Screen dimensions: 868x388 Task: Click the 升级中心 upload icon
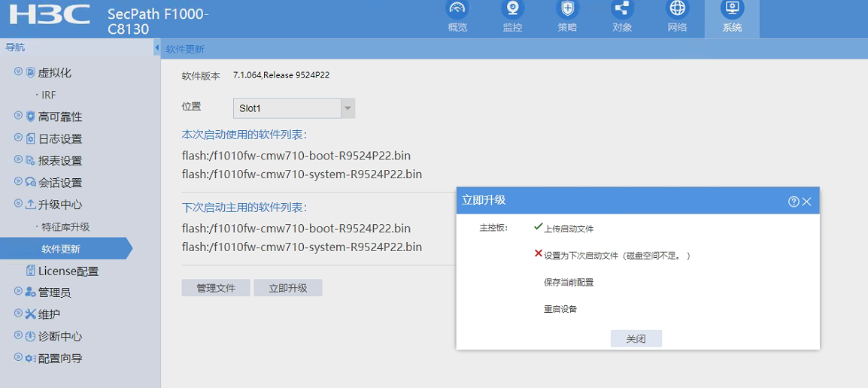30,205
